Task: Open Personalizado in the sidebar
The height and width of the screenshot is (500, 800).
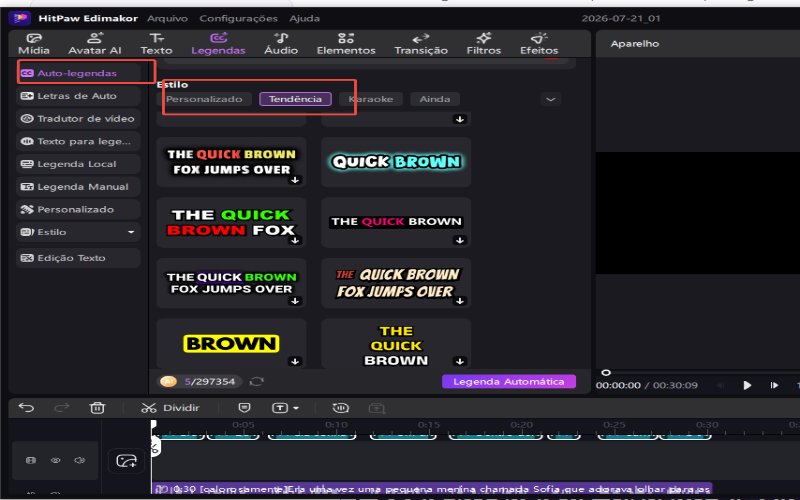Action: pyautogui.click(x=78, y=209)
